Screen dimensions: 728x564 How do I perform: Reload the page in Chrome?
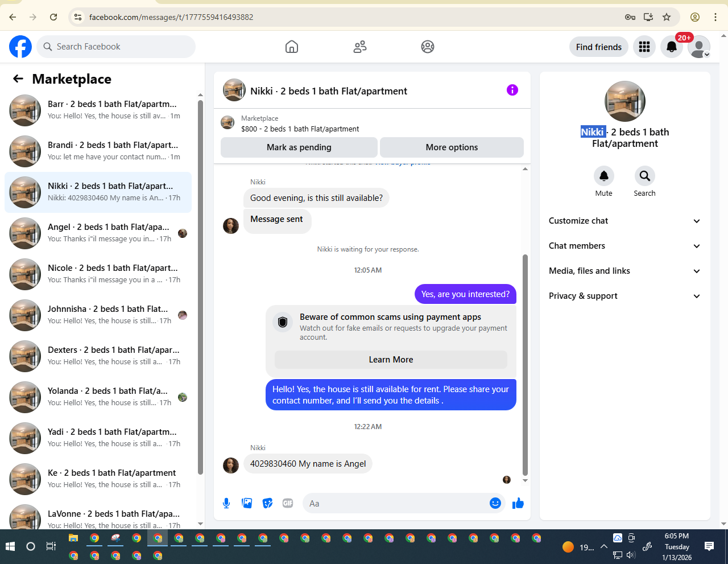[x=53, y=17]
